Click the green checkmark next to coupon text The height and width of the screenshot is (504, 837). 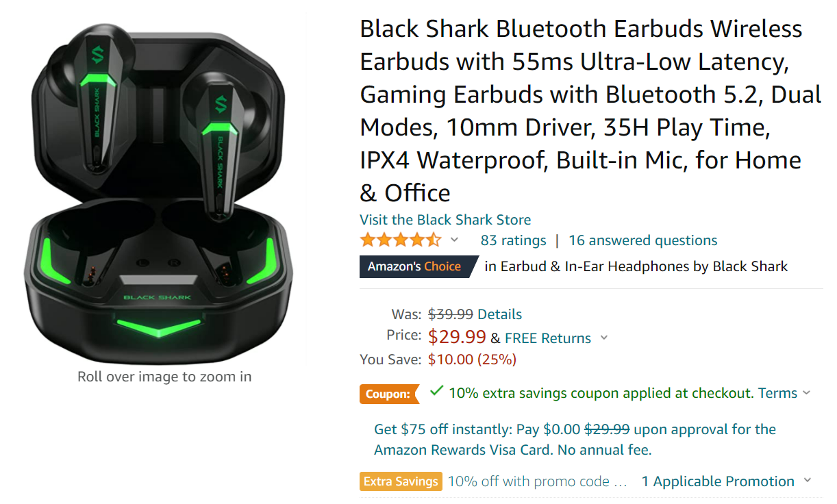[x=435, y=392]
